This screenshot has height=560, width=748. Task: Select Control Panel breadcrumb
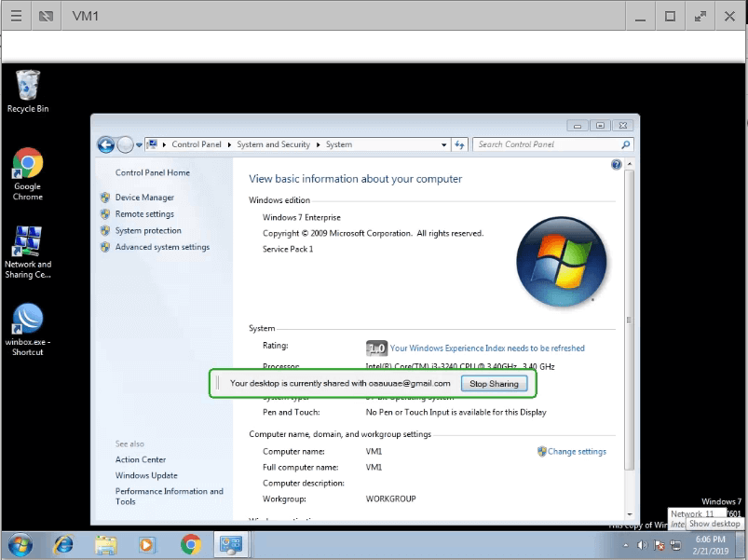(x=197, y=144)
